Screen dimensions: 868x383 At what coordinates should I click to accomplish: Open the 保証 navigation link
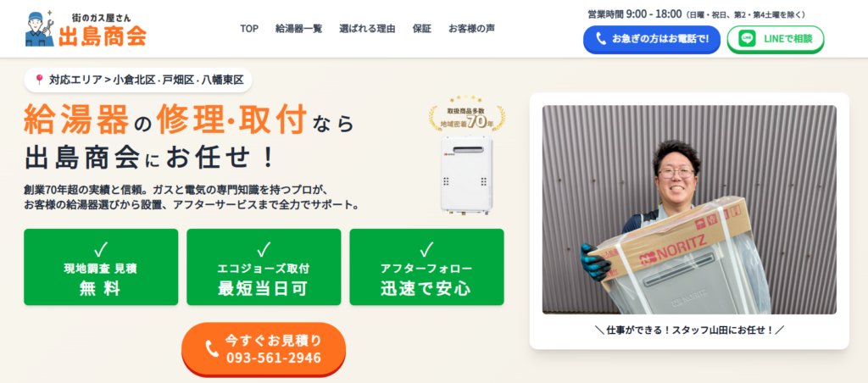tap(421, 29)
